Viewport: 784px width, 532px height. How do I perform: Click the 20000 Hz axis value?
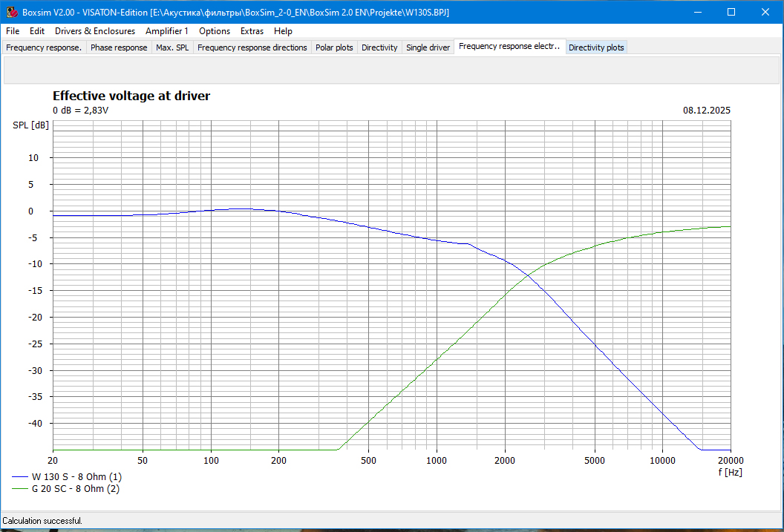[731, 461]
